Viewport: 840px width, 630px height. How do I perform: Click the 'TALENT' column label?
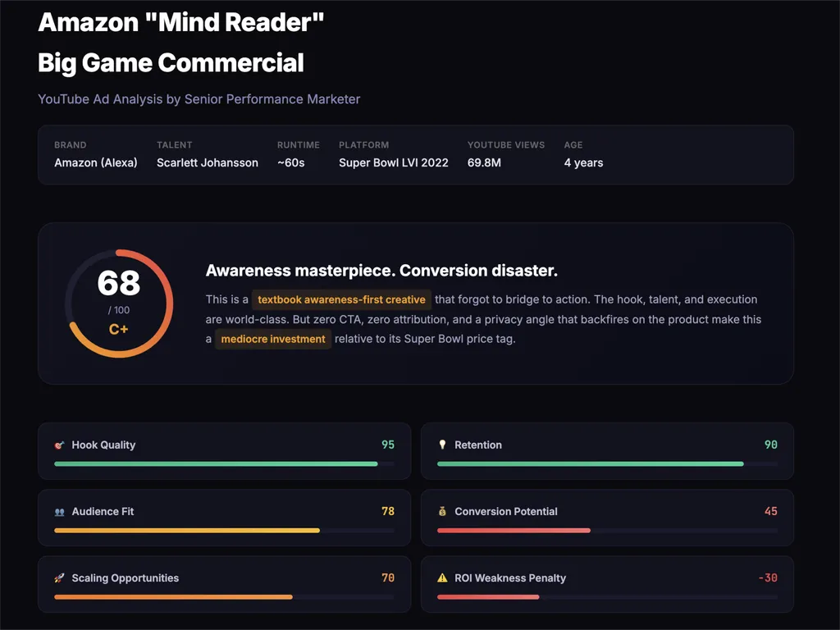pos(175,145)
